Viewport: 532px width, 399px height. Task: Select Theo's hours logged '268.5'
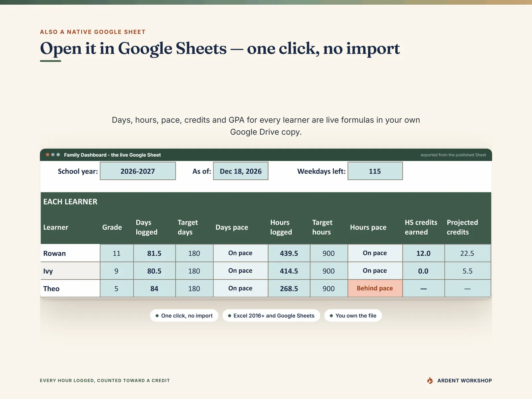pyautogui.click(x=289, y=288)
